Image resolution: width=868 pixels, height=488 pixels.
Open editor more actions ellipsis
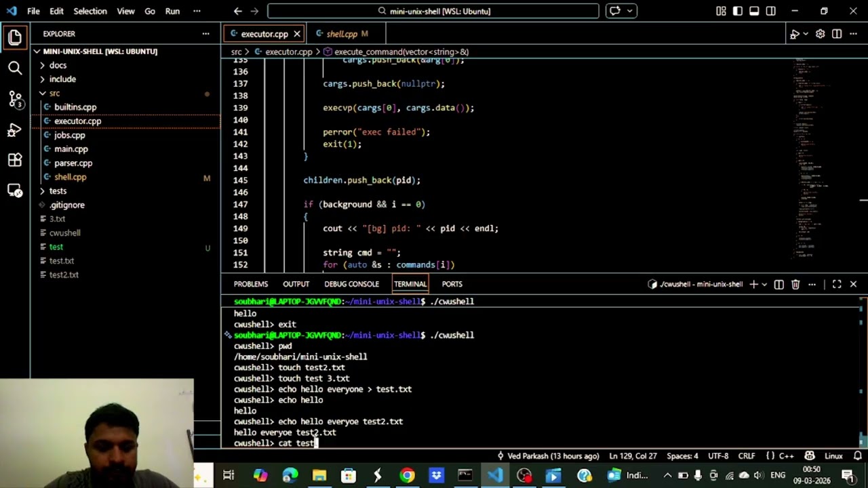(x=853, y=34)
